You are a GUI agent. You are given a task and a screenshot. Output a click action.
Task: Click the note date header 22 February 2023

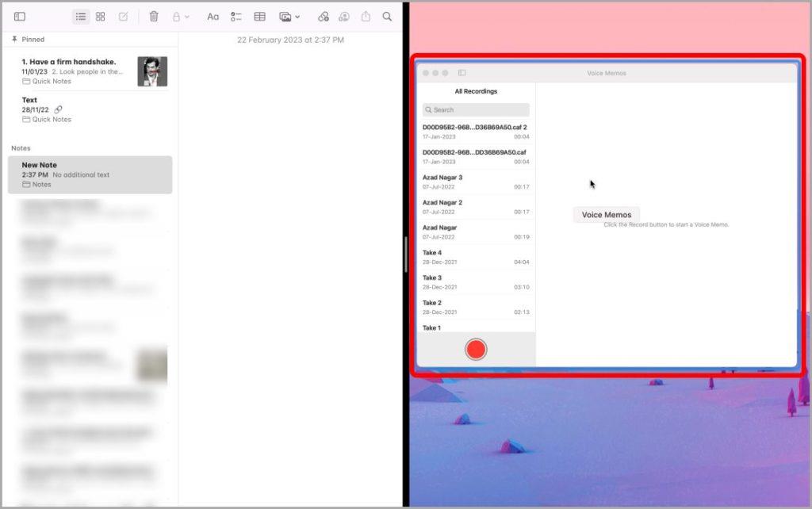click(290, 40)
